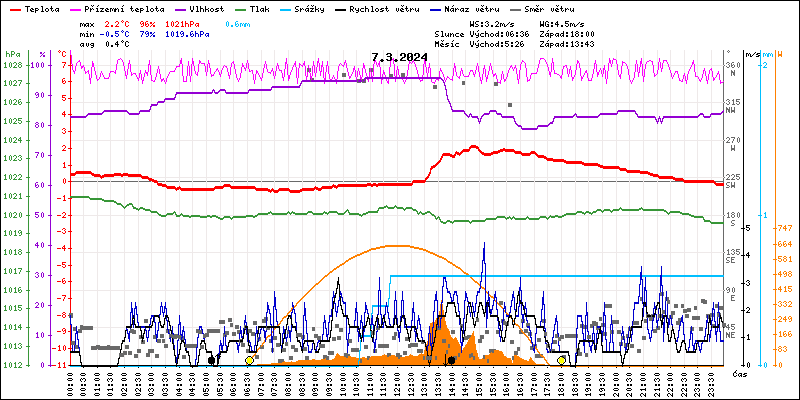
Task: Toggle the Vlhkost series legend label
Action: pos(205,8)
